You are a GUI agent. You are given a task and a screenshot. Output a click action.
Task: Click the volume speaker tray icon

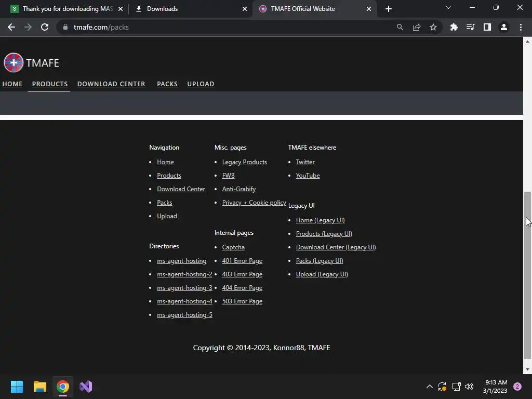pos(469,387)
